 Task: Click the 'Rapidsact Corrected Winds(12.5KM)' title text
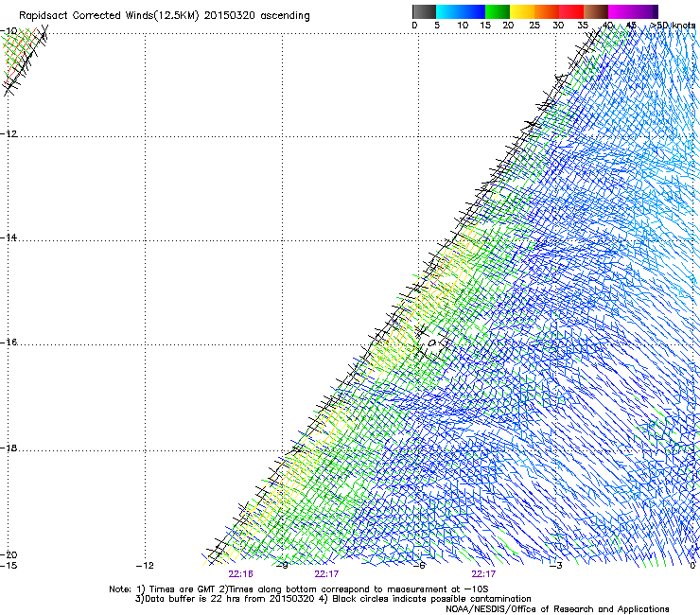[109, 16]
